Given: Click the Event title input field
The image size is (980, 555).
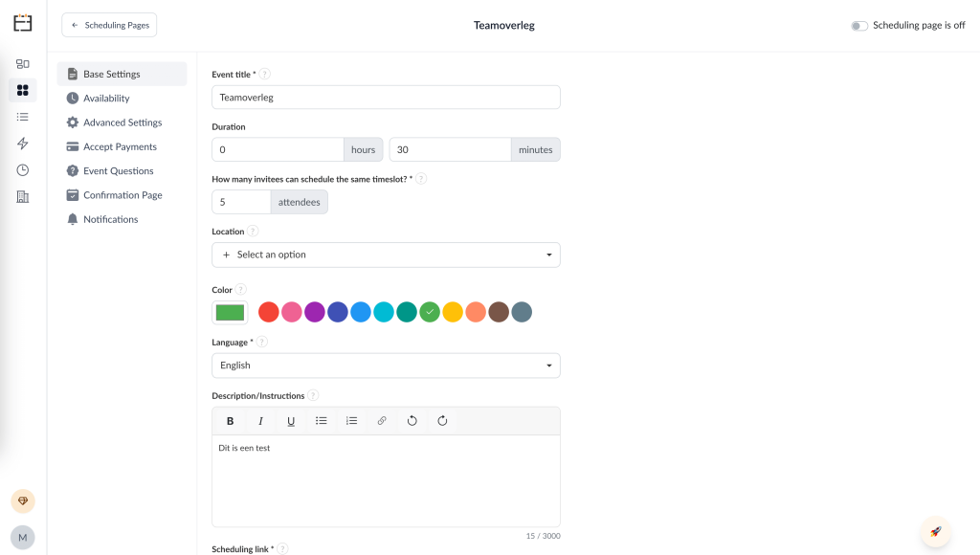Looking at the screenshot, I should pos(386,97).
